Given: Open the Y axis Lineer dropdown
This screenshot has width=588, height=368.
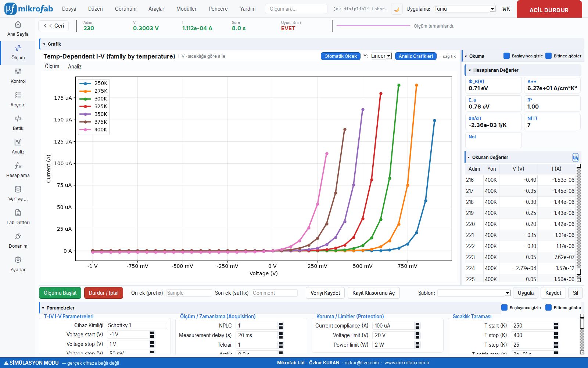Looking at the screenshot, I should [x=381, y=56].
